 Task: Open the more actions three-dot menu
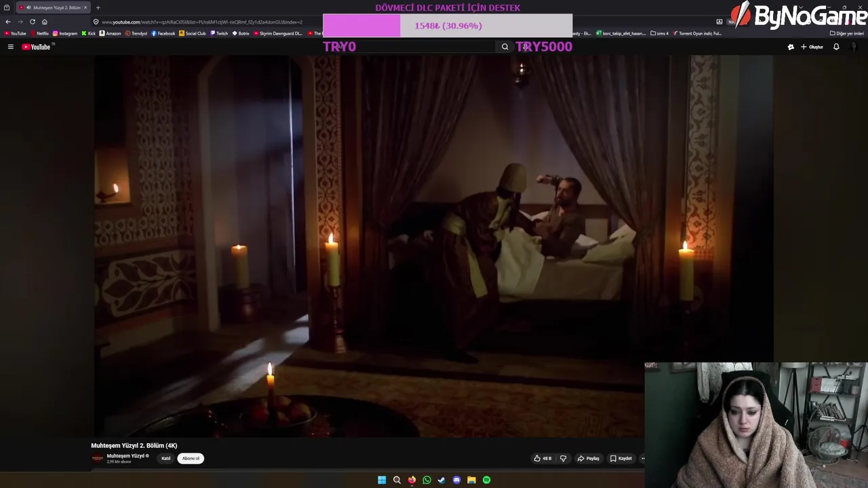643,458
